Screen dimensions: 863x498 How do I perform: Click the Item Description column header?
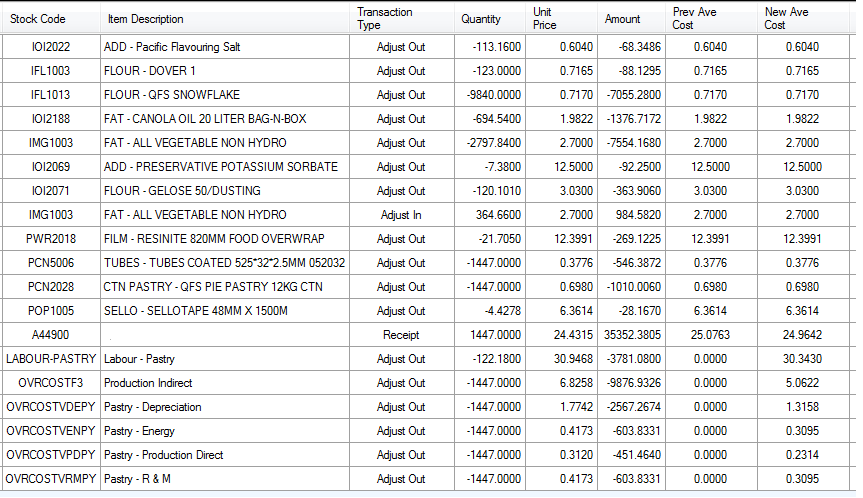pyautogui.click(x=225, y=19)
